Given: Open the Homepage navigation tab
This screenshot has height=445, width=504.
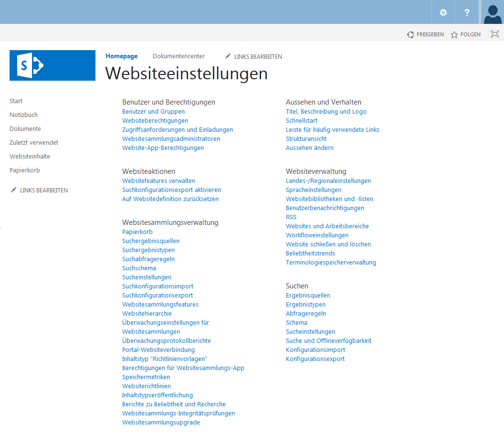Looking at the screenshot, I should (x=121, y=56).
